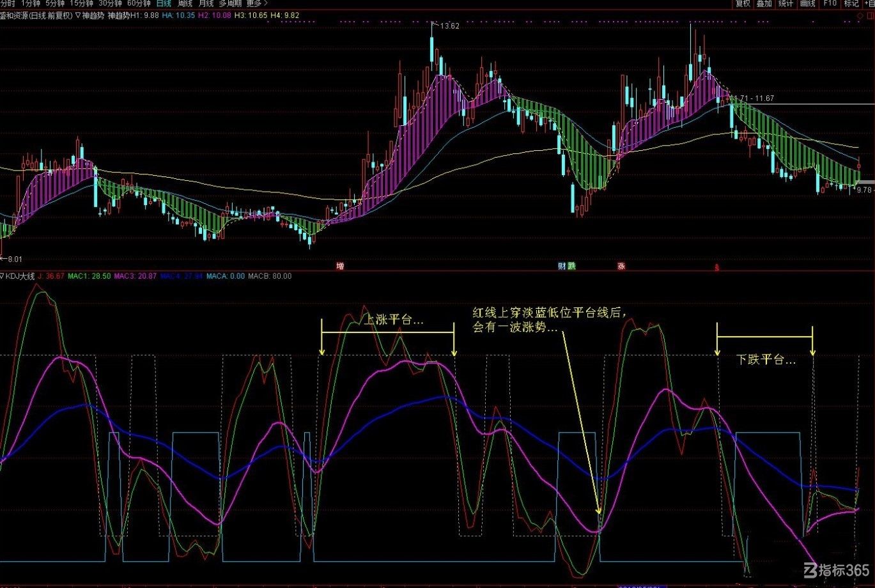Click the 8.01 low price label
The image size is (875, 588).
[x=14, y=259]
